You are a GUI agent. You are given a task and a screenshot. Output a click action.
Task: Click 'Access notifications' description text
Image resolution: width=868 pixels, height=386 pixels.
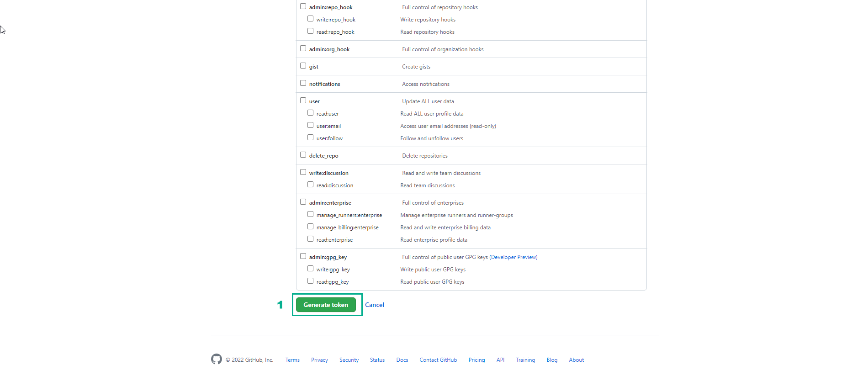(426, 84)
